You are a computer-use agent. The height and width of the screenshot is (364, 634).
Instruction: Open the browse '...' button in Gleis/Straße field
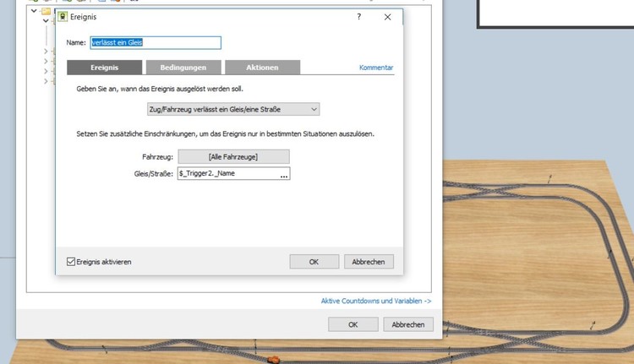pyautogui.click(x=284, y=174)
